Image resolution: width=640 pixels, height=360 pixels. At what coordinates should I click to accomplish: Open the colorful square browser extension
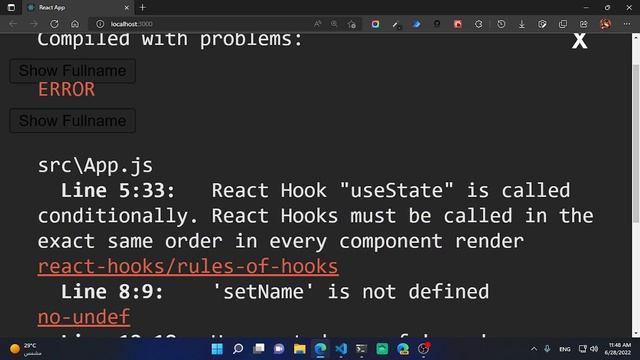coord(376,24)
